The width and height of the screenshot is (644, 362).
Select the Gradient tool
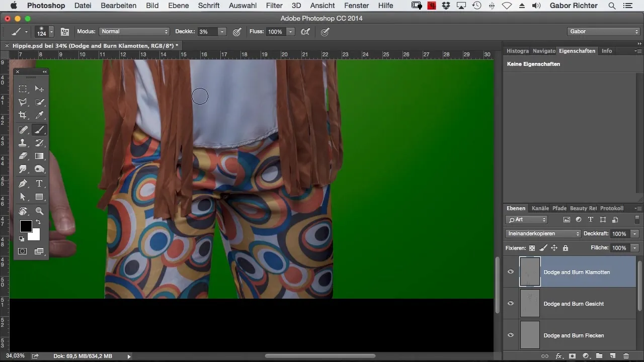click(x=39, y=156)
